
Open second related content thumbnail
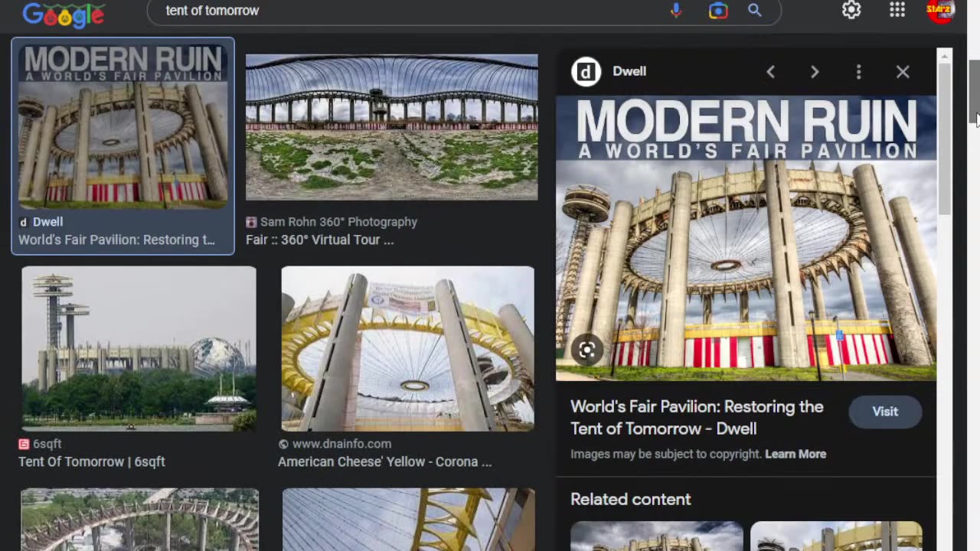836,536
